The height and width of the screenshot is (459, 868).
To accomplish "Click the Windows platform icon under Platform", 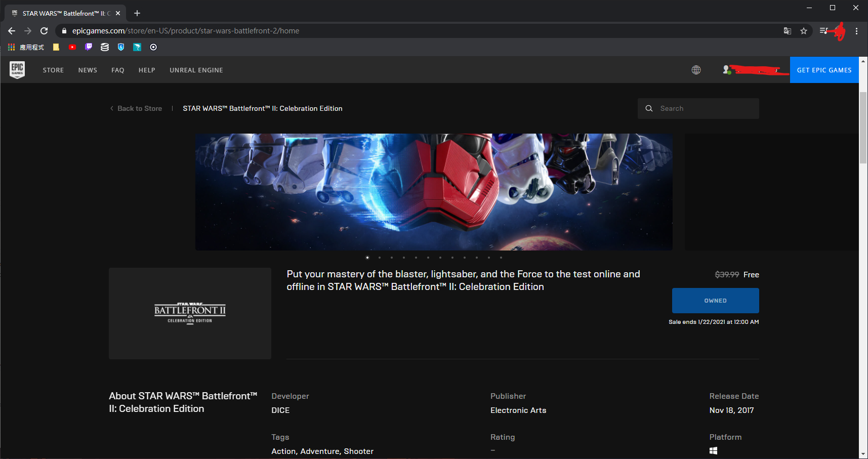I will click(714, 450).
